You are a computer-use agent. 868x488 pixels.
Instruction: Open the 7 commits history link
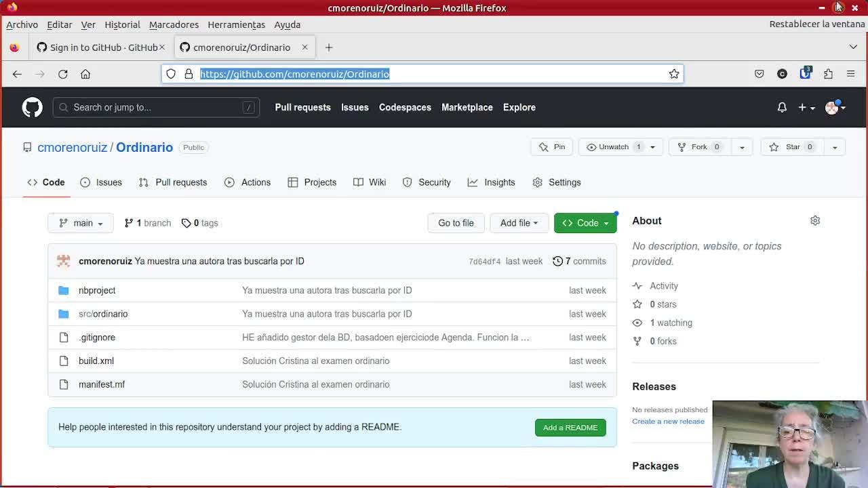point(579,261)
